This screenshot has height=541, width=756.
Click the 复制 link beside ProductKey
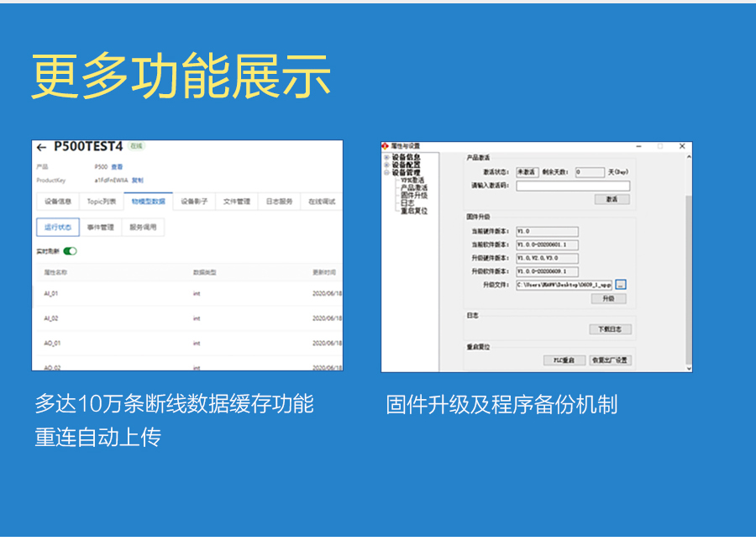tap(138, 180)
